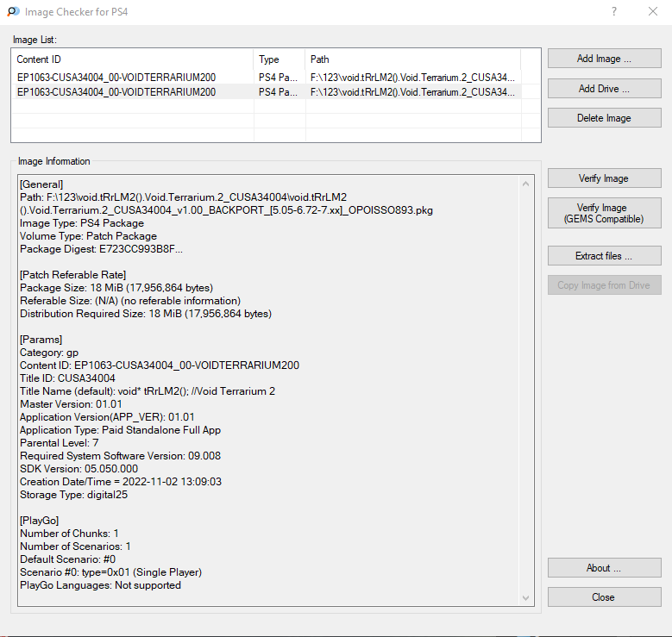The image size is (672, 637).
Task: Open the Extract files dialog
Action: pos(605,256)
